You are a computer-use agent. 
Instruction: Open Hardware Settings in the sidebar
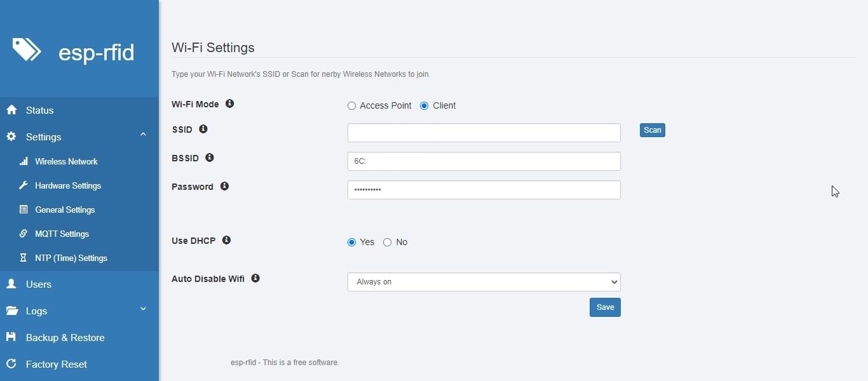coord(68,185)
